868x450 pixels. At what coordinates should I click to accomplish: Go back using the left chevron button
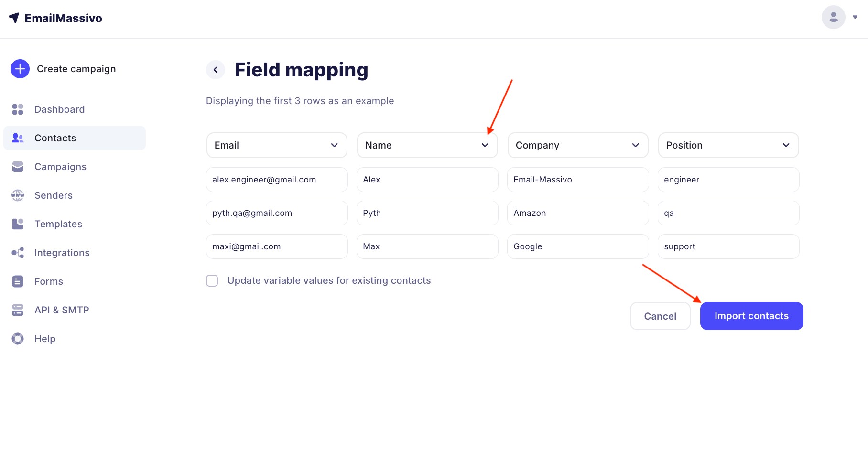[x=216, y=70]
